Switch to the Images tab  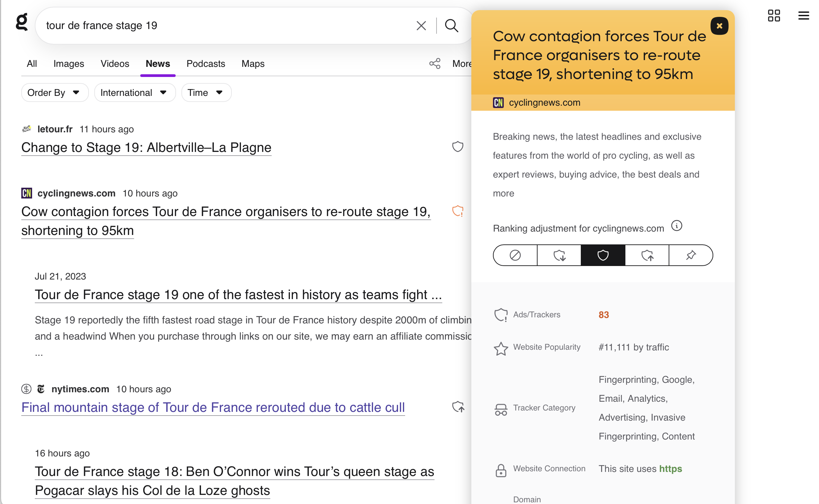coord(69,63)
